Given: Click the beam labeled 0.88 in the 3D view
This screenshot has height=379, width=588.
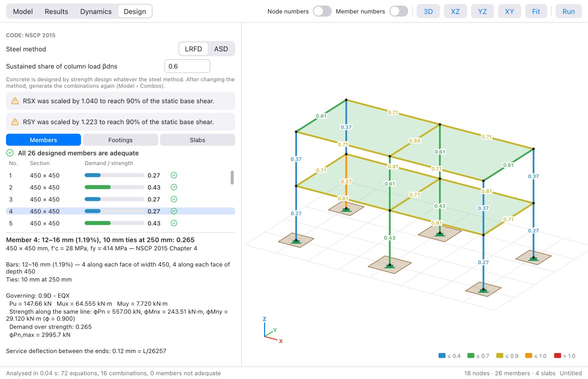Looking at the screenshot, I should coord(415,140).
